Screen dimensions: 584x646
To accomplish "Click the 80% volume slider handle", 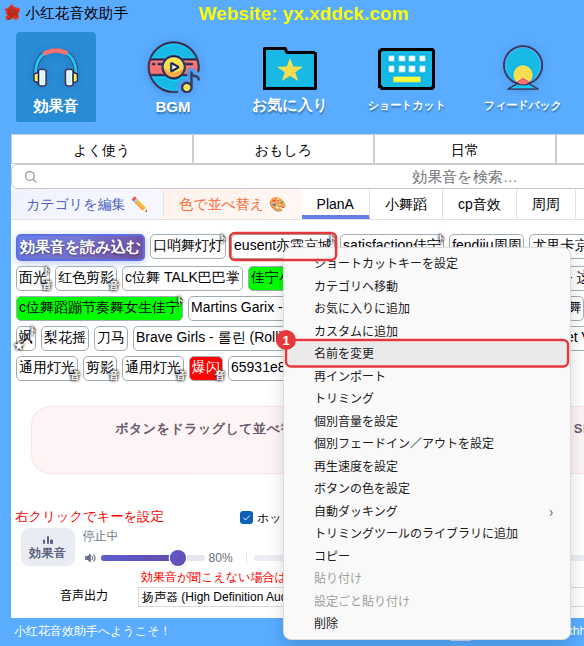I will coord(178,558).
